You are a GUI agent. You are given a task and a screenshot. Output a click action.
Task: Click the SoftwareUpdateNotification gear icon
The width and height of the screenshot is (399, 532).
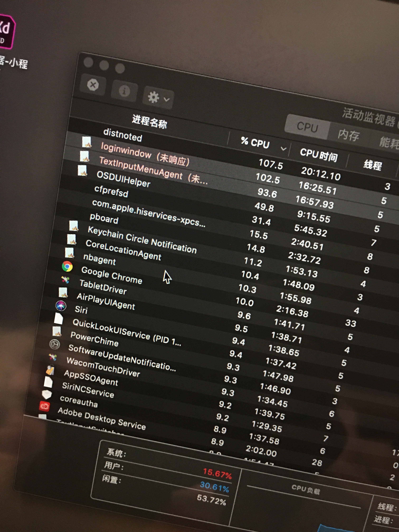tap(55, 344)
